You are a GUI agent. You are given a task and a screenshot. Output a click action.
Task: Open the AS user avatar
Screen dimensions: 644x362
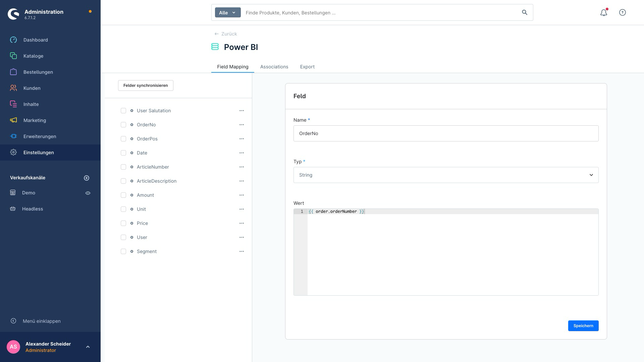coord(13,347)
